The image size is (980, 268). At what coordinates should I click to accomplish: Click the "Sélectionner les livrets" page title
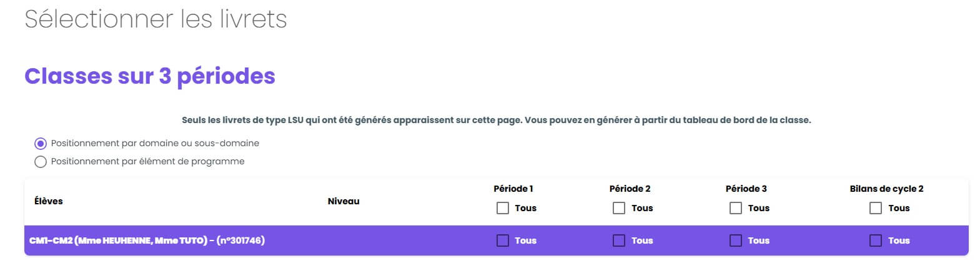click(x=156, y=19)
